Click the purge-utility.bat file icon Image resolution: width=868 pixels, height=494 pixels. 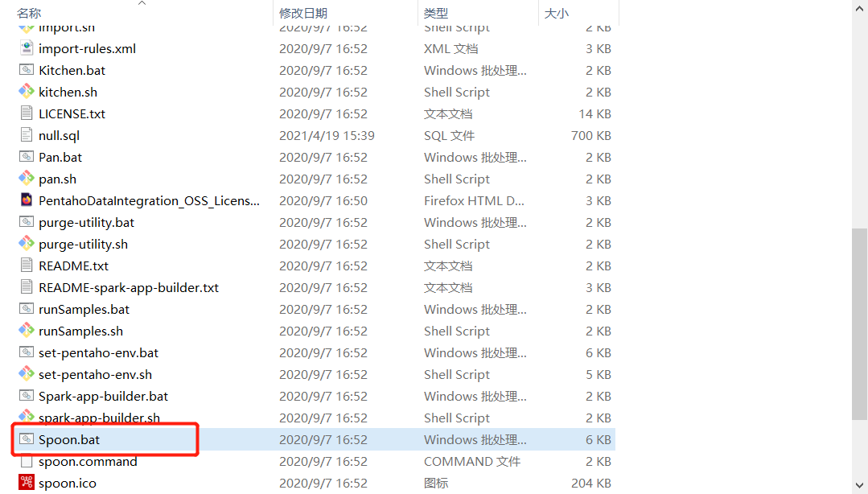26,222
